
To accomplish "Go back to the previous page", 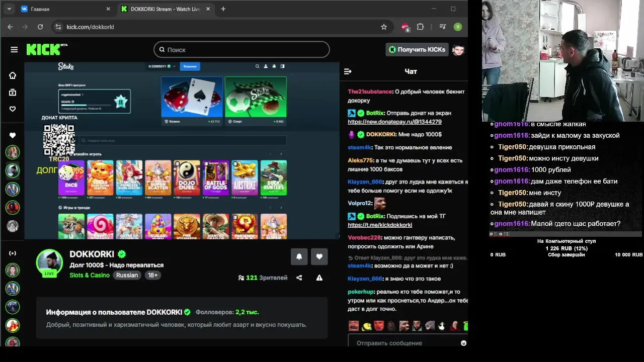I will 10,27.
